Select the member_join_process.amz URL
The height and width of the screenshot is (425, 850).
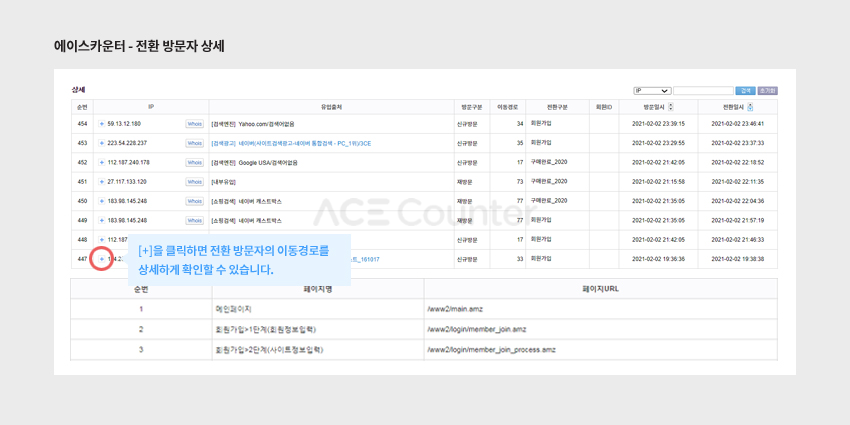pyautogui.click(x=491, y=350)
